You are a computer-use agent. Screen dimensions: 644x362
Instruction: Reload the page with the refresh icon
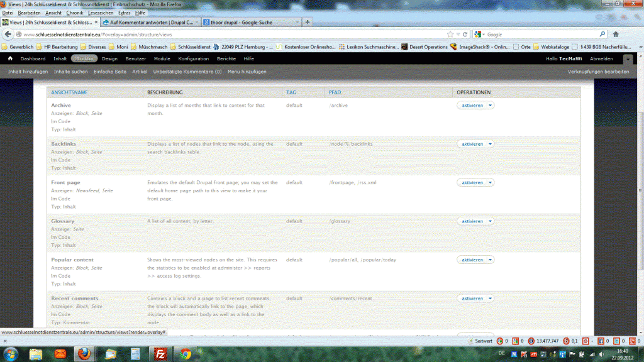[x=465, y=34]
